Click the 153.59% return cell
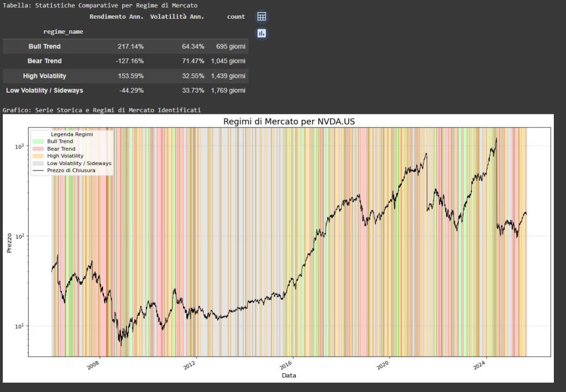Image resolution: width=566 pixels, height=392 pixels. pyautogui.click(x=130, y=76)
